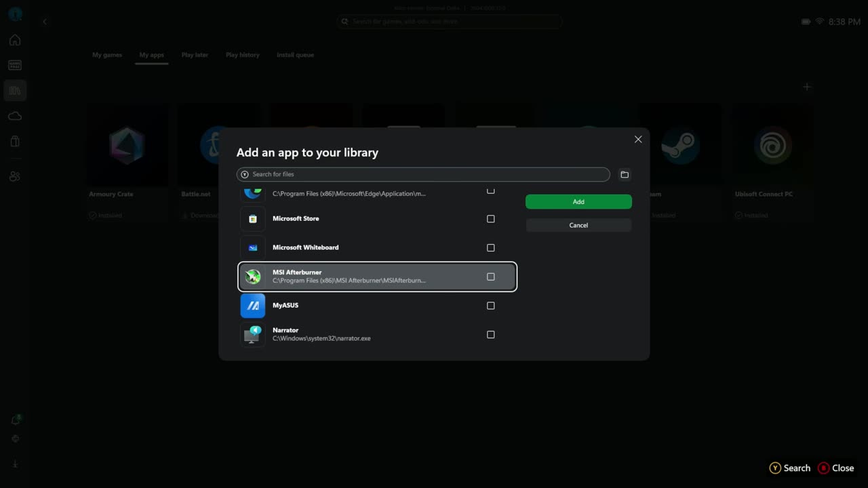Screen dimensions: 868x488
Task: Click the green Add button
Action: pos(578,202)
